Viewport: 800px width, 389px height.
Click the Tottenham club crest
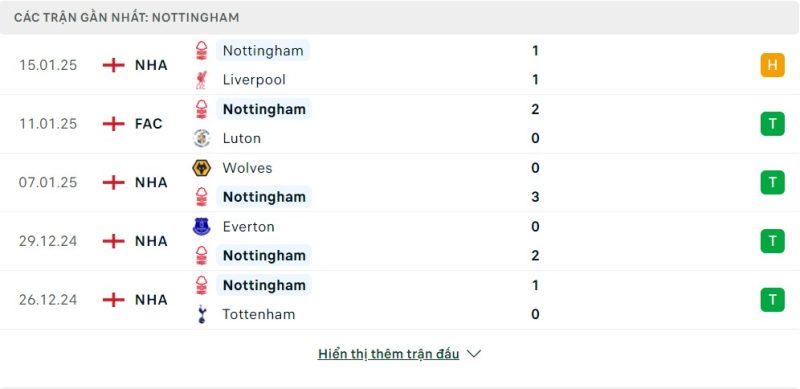point(202,314)
